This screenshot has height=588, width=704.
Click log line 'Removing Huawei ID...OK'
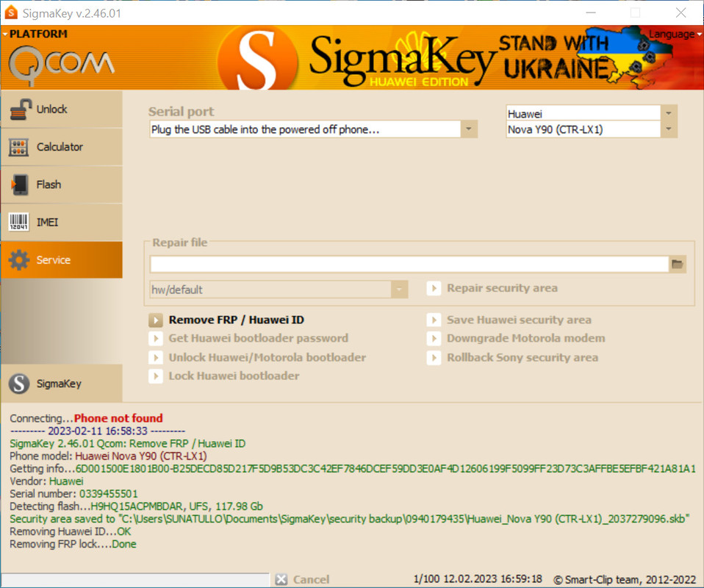[x=71, y=531]
